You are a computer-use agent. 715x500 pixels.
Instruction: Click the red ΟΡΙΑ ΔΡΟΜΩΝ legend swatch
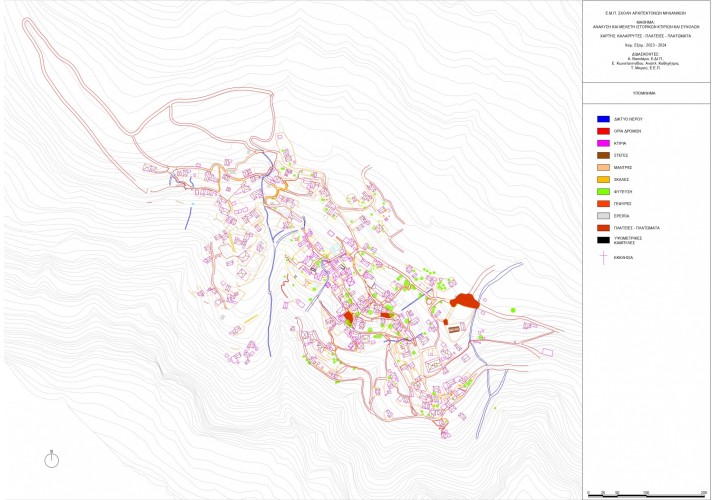[x=603, y=131]
